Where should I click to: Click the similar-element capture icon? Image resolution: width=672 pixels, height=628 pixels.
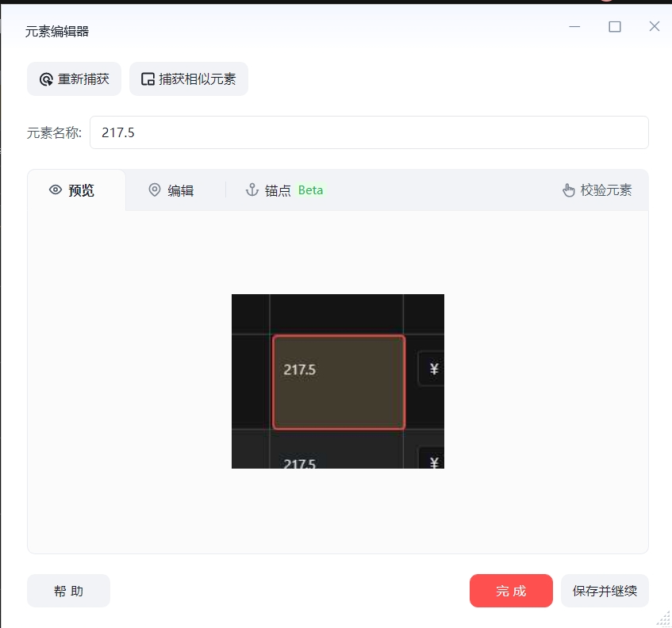tap(148, 79)
